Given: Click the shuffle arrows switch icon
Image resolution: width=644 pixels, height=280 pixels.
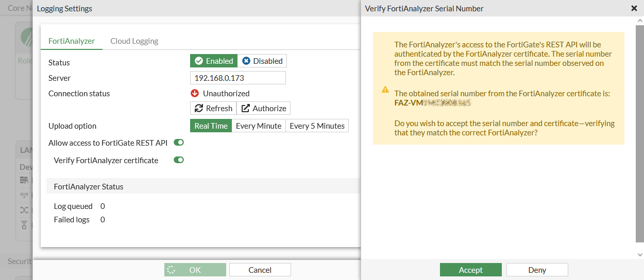Looking at the screenshot, I should [x=24, y=210].
